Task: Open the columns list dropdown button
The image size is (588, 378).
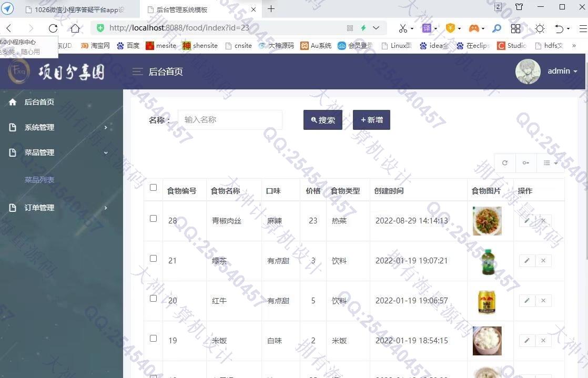Action: click(550, 163)
